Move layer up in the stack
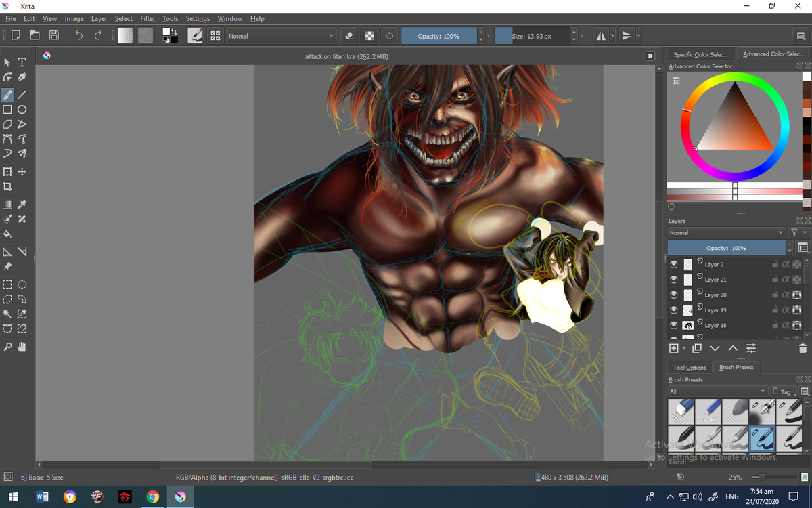 click(x=733, y=348)
